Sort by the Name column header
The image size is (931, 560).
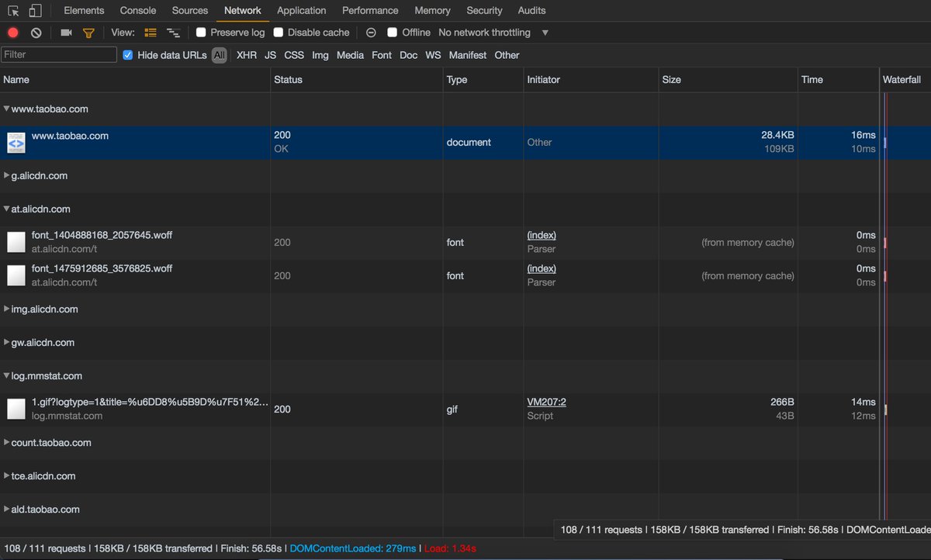[135, 80]
